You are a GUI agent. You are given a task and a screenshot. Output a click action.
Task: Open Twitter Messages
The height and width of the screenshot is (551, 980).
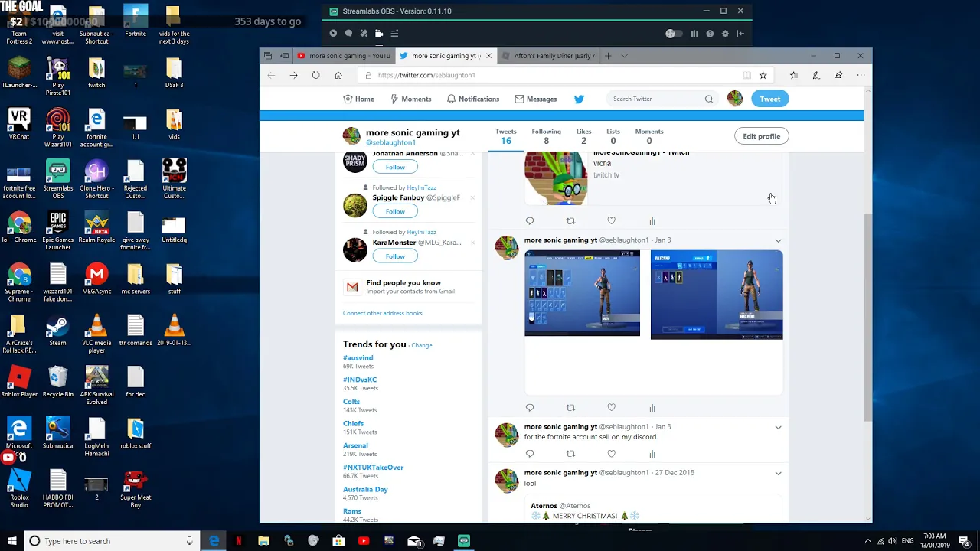pyautogui.click(x=535, y=99)
